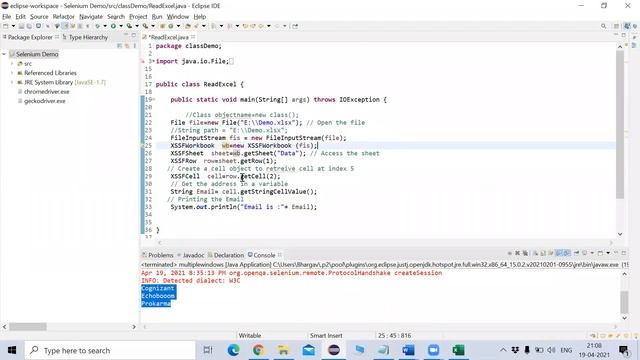640x360 pixels.
Task: Click Remove All Terminated Launches icon
Action: point(525,253)
